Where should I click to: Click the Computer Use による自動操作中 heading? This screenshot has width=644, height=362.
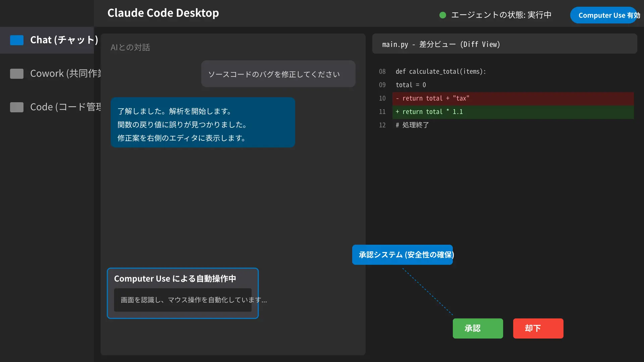coord(175,279)
